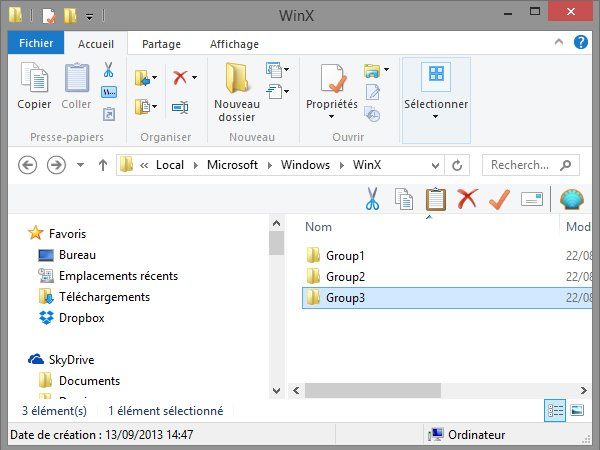Open the address bar history dropdown

point(435,165)
